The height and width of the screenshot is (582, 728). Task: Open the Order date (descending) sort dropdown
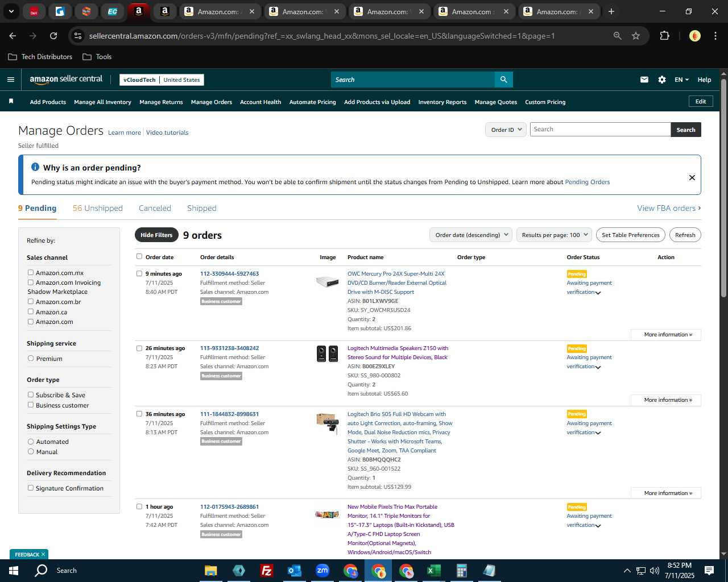pyautogui.click(x=471, y=235)
